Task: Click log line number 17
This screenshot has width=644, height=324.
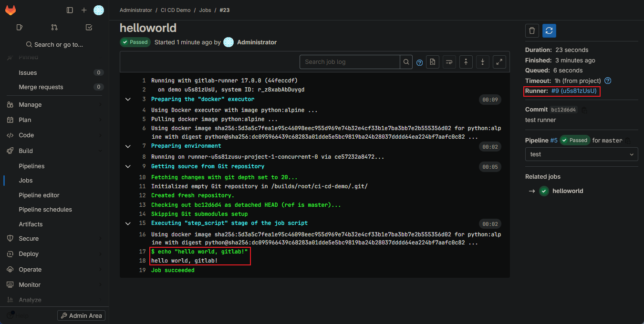Action: 142,252
